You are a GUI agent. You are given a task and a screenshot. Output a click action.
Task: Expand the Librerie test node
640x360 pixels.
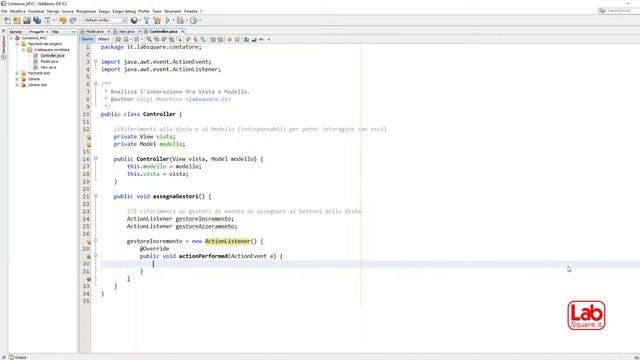[17, 85]
